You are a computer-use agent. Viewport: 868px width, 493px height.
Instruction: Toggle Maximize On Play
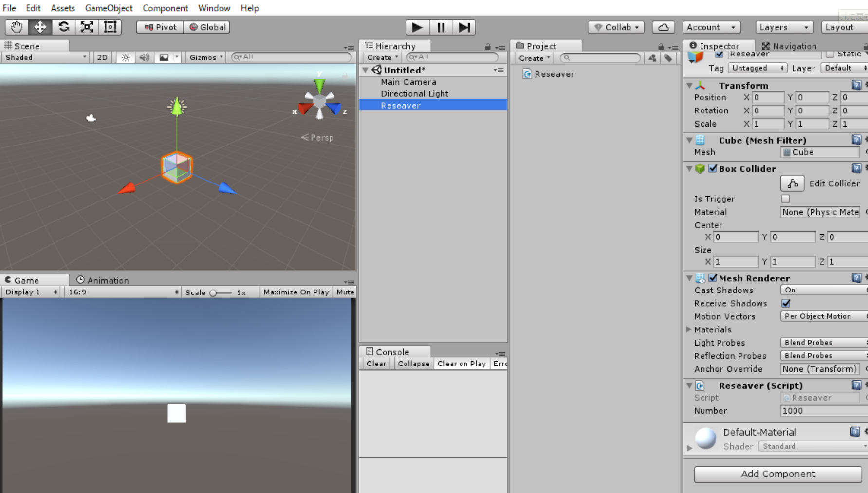pos(296,292)
